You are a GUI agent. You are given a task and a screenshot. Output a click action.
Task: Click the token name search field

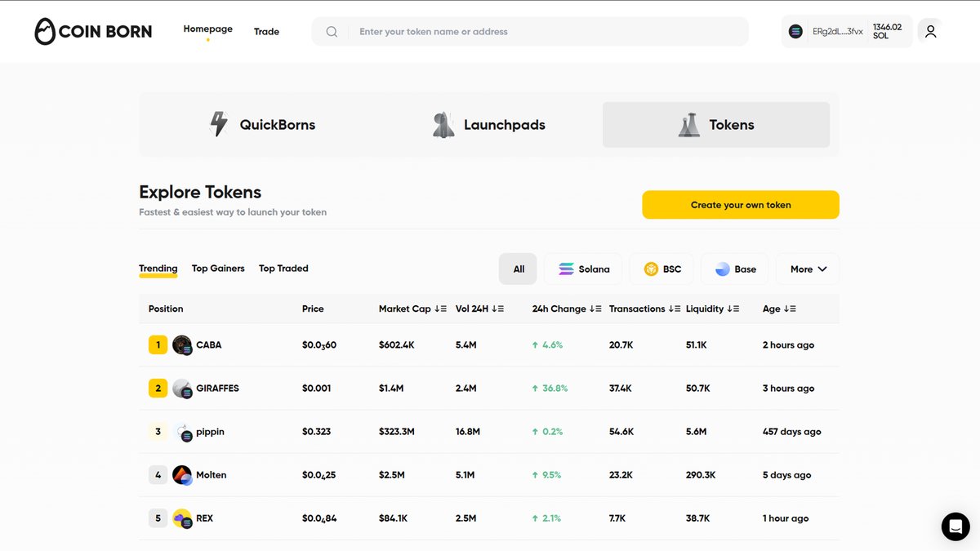click(x=531, y=31)
